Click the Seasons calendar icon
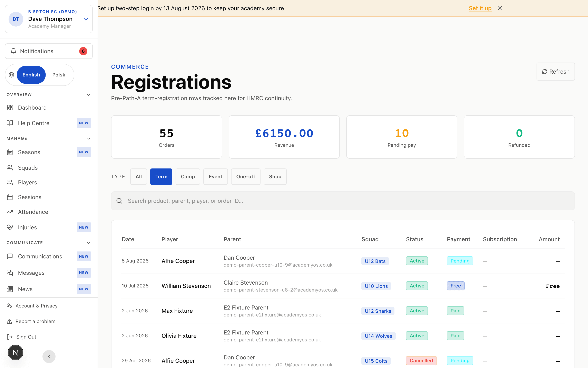 (x=10, y=152)
